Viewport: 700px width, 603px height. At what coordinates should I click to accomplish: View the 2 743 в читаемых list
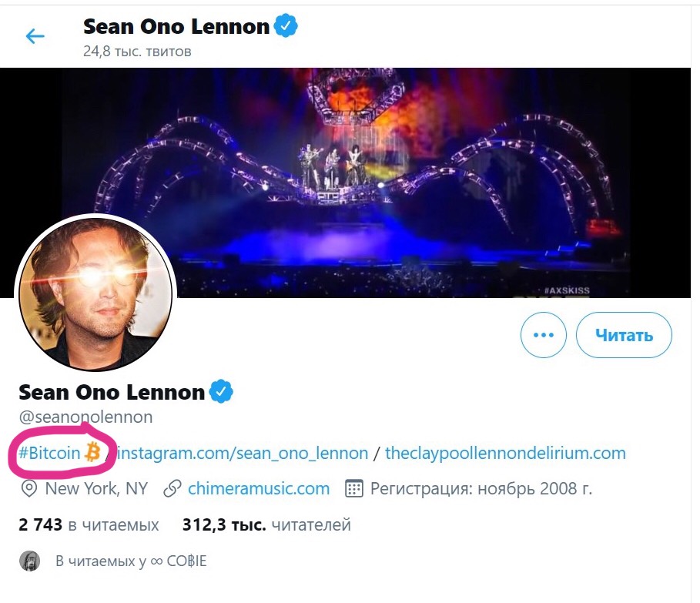click(89, 525)
